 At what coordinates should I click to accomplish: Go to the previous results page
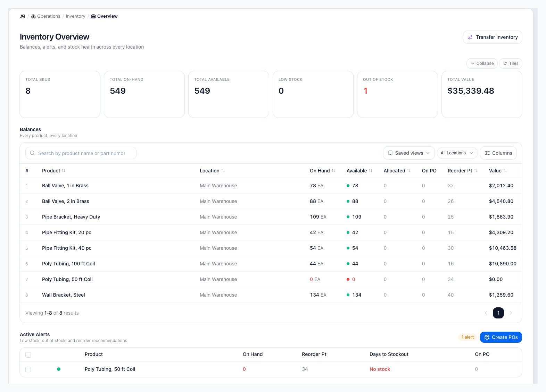(x=486, y=313)
